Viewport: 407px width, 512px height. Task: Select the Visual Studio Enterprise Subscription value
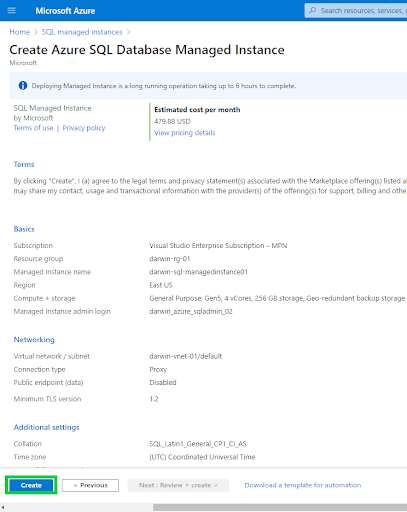click(218, 246)
